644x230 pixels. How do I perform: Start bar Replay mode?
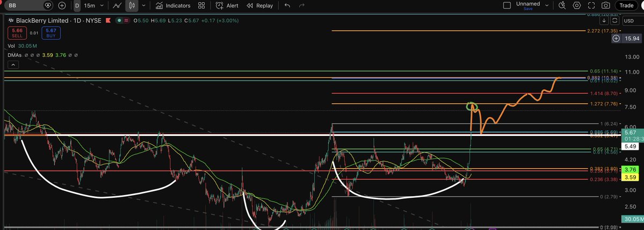(259, 5)
